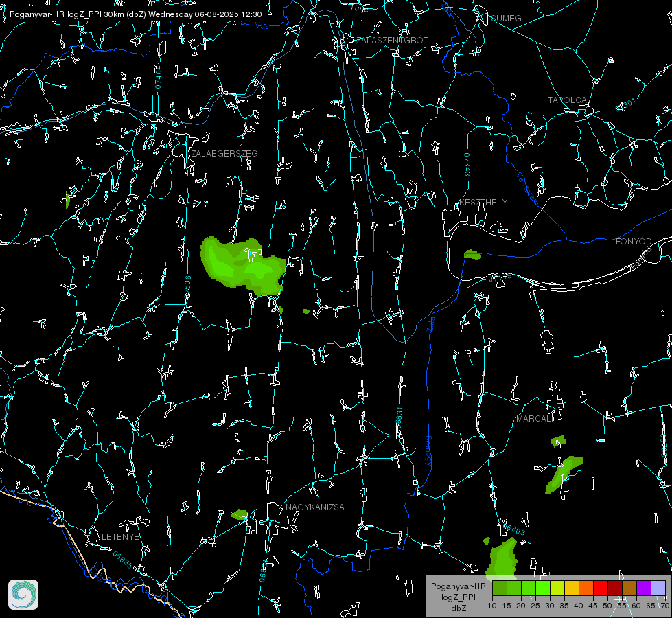Select the MARCALI town label
This screenshot has width=672, height=618.
535,419
